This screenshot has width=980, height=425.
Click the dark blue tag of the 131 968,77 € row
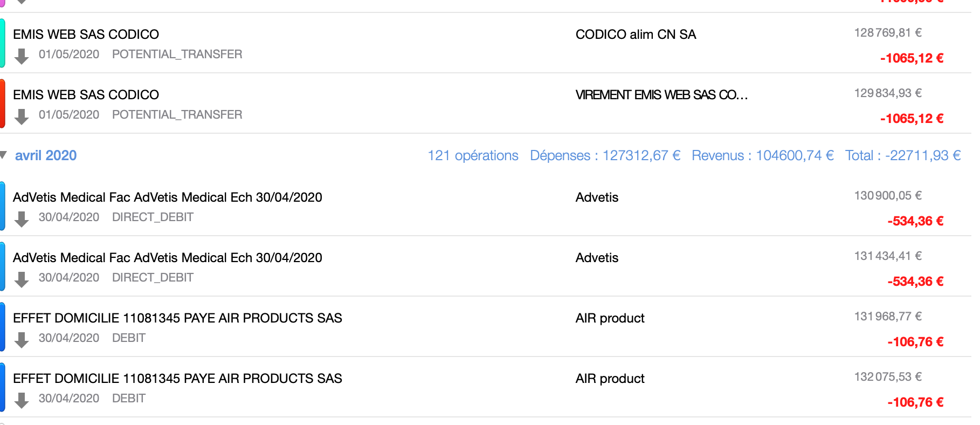[x=3, y=327]
